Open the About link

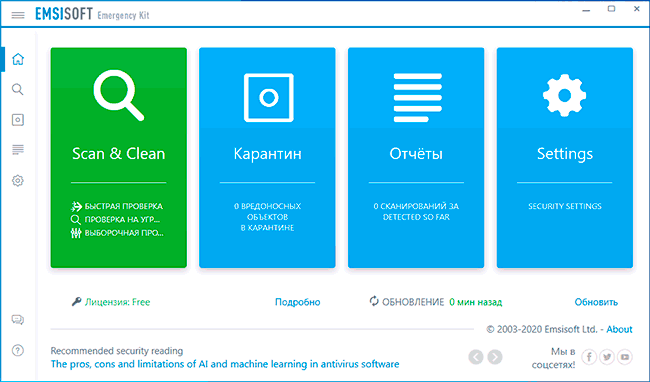pos(619,329)
